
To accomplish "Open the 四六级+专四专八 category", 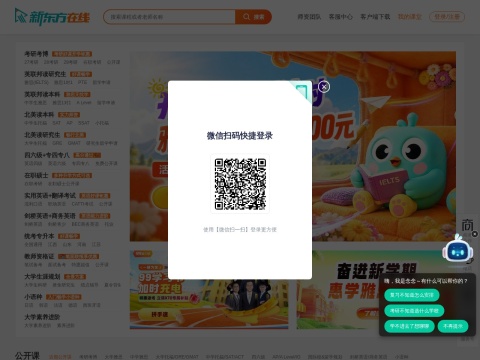I will (47, 155).
